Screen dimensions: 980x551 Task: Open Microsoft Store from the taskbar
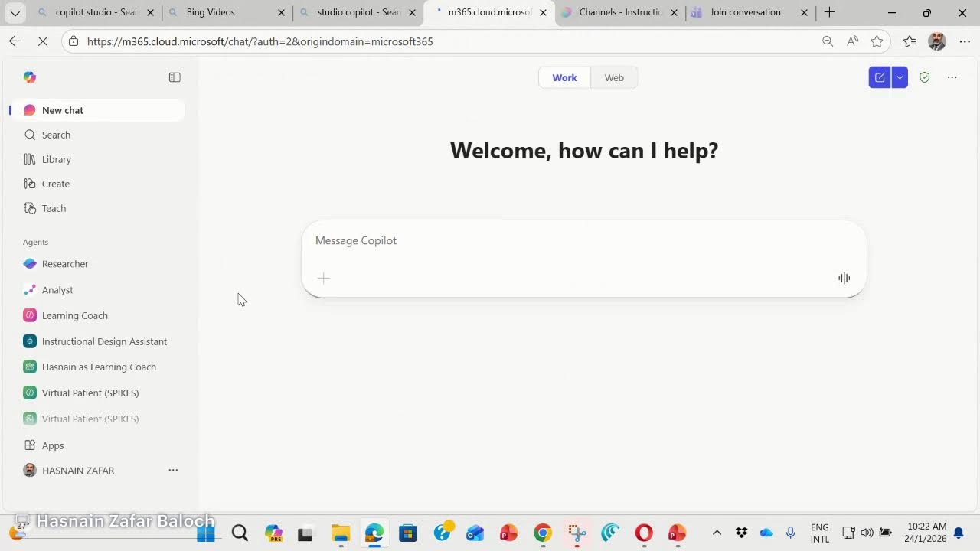[x=407, y=533]
